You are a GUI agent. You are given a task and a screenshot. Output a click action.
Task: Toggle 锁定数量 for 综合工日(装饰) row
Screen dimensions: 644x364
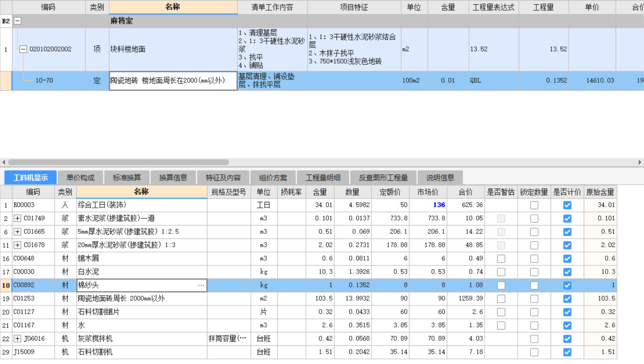pyautogui.click(x=534, y=205)
